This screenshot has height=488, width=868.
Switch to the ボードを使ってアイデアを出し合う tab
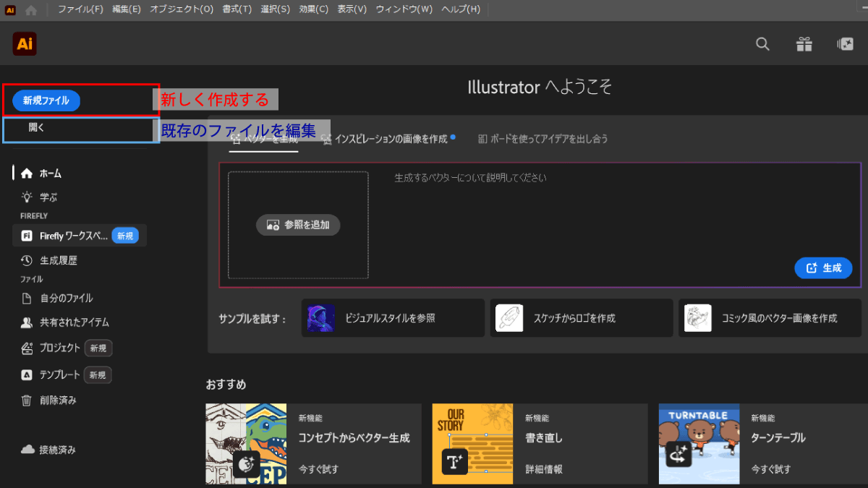tap(542, 139)
